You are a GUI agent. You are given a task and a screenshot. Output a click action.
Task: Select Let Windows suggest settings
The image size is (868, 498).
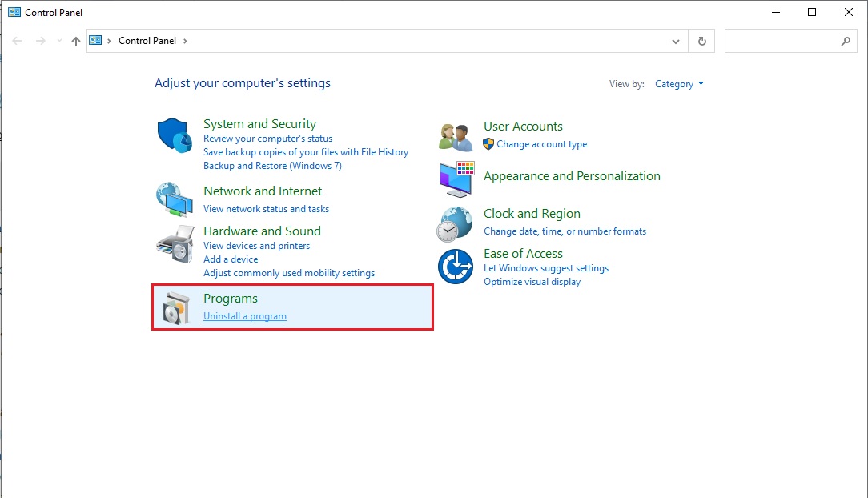pyautogui.click(x=546, y=267)
